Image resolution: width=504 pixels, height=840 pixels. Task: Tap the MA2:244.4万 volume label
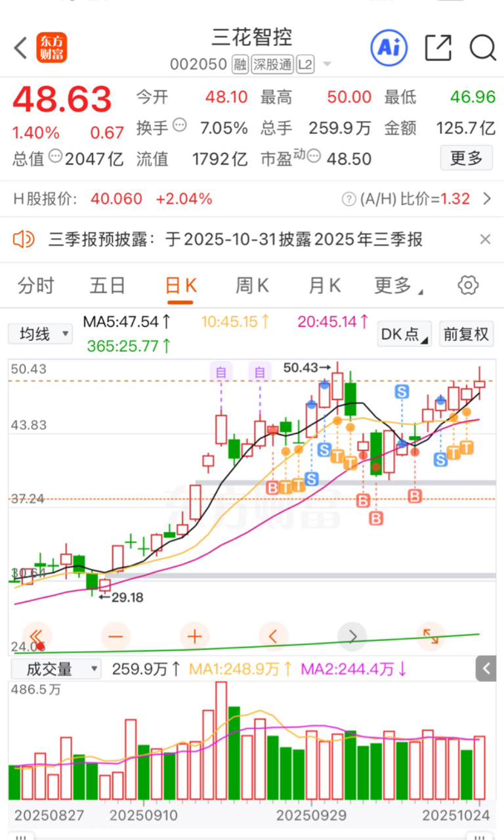[x=354, y=669]
